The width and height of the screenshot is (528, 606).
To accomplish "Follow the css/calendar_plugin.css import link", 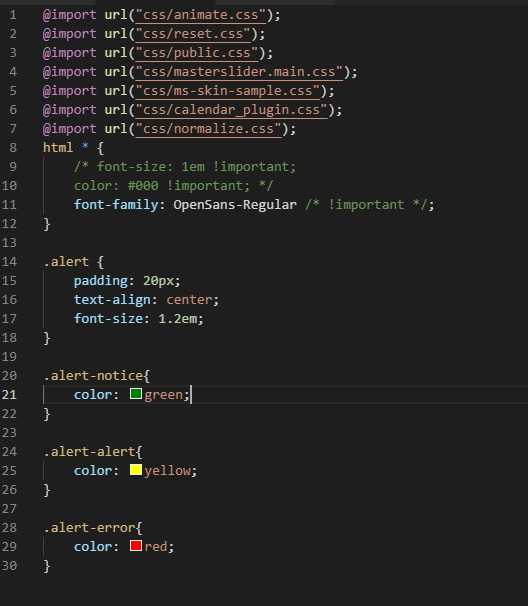I will click(232, 110).
